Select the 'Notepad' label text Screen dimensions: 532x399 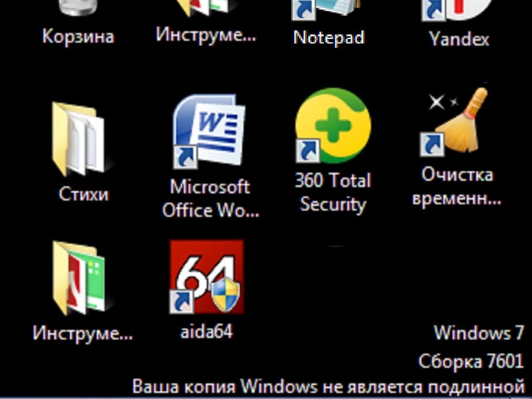(x=329, y=37)
